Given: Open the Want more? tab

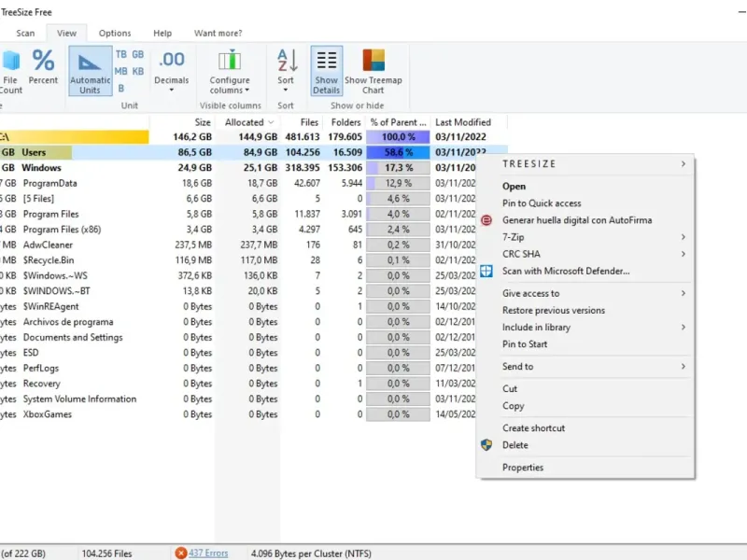Looking at the screenshot, I should 218,33.
